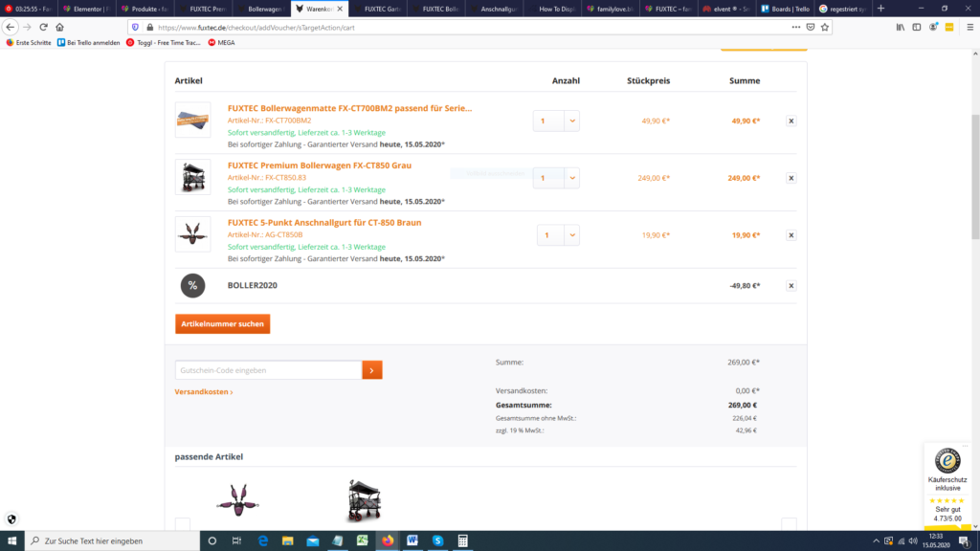
Task: Show tracking protection shield info
Action: click(135, 28)
